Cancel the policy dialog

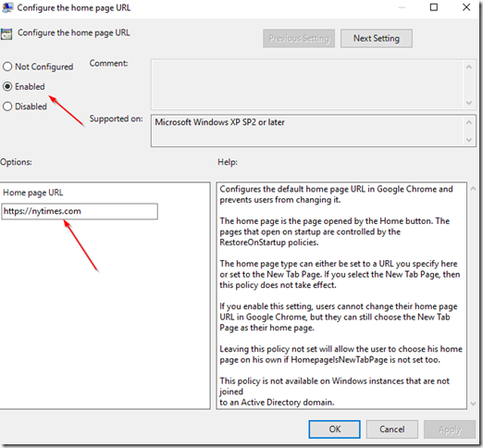coord(392,429)
